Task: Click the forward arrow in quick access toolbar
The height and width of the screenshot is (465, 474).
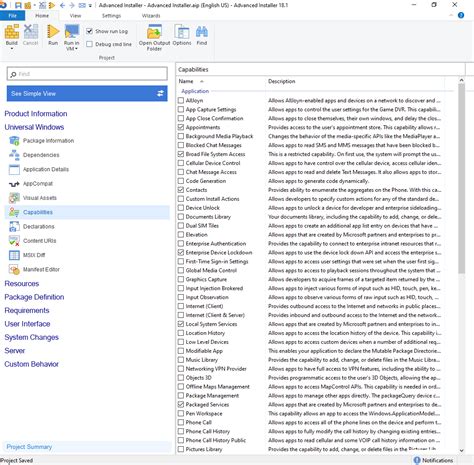Action: [x=72, y=5]
